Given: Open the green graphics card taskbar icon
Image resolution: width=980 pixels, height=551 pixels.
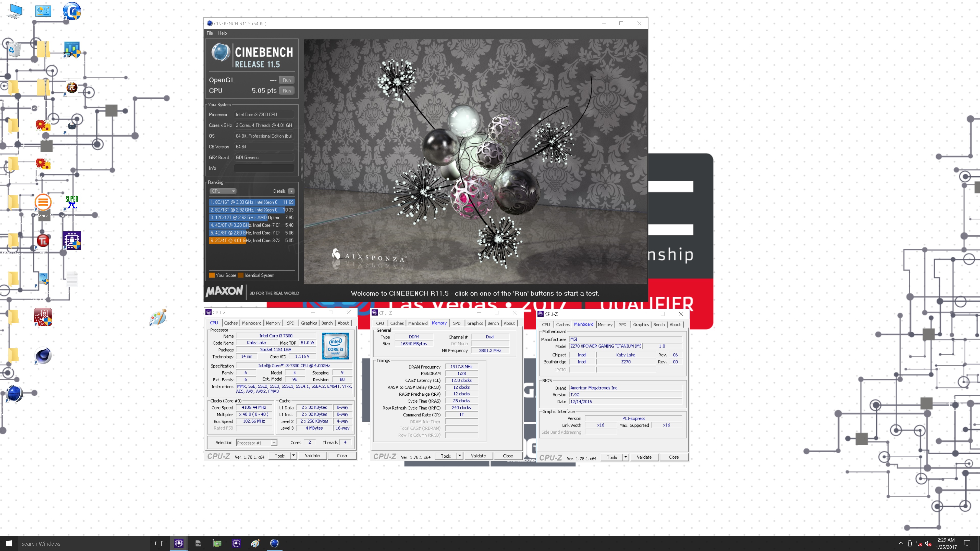Looking at the screenshot, I should point(217,543).
